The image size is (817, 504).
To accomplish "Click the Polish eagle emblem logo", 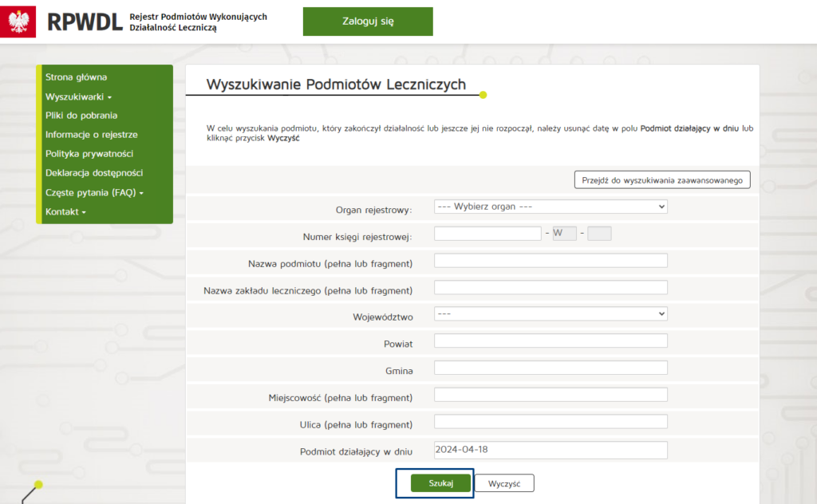I will coord(18,22).
